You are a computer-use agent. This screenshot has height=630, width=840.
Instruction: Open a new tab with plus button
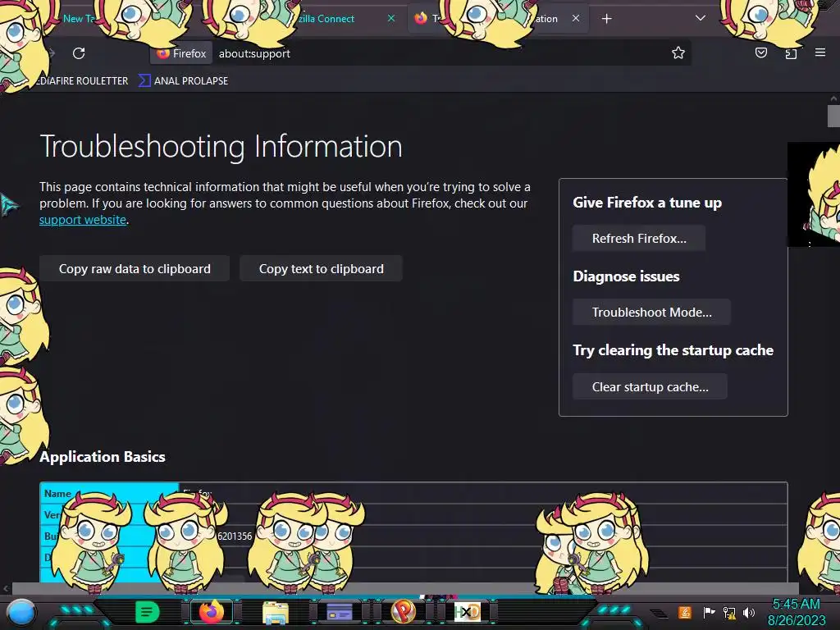point(606,19)
